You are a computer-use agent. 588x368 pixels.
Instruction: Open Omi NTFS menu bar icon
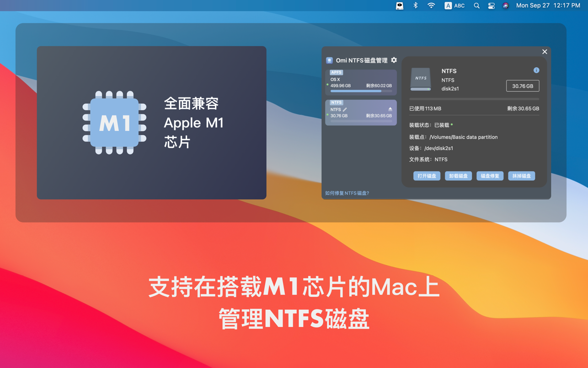point(400,5)
